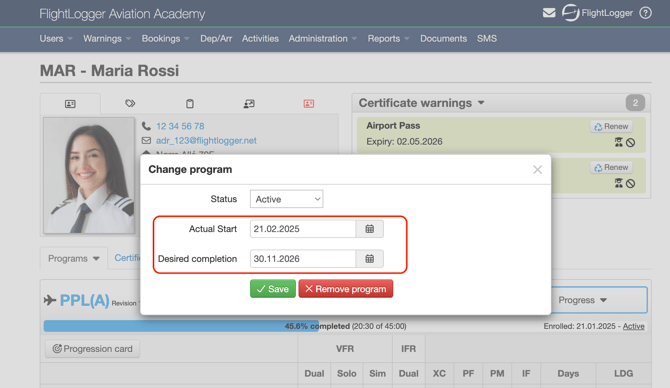Click the Active enrollment status link
Screen dimensions: 670x388
point(633,326)
